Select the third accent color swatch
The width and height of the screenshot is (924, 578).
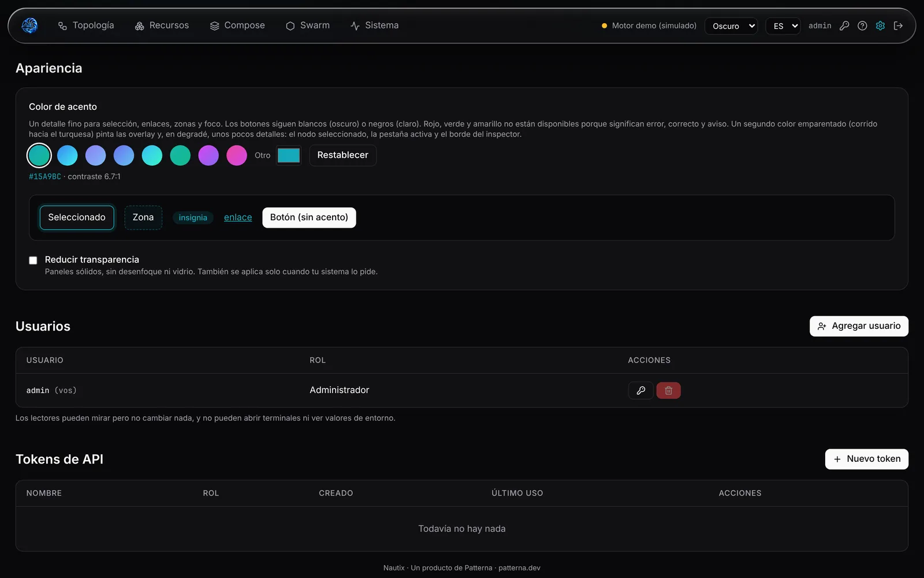click(x=96, y=155)
